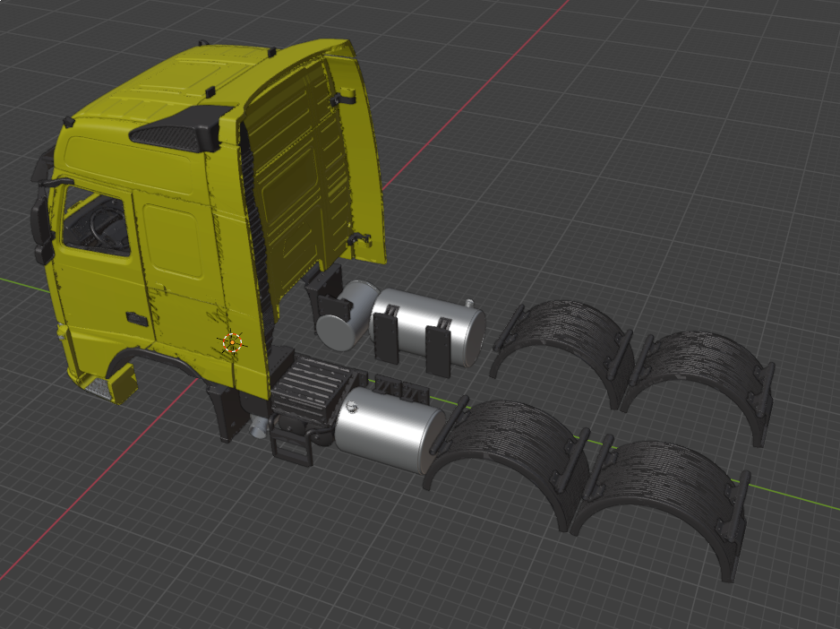Click the black door handle on cab

pos(136,318)
